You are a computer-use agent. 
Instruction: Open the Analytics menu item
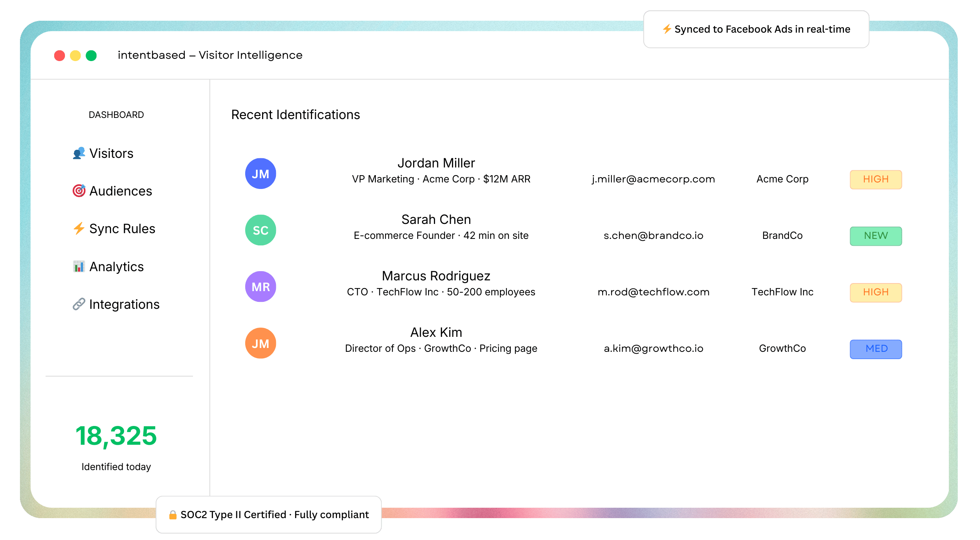[x=116, y=267]
